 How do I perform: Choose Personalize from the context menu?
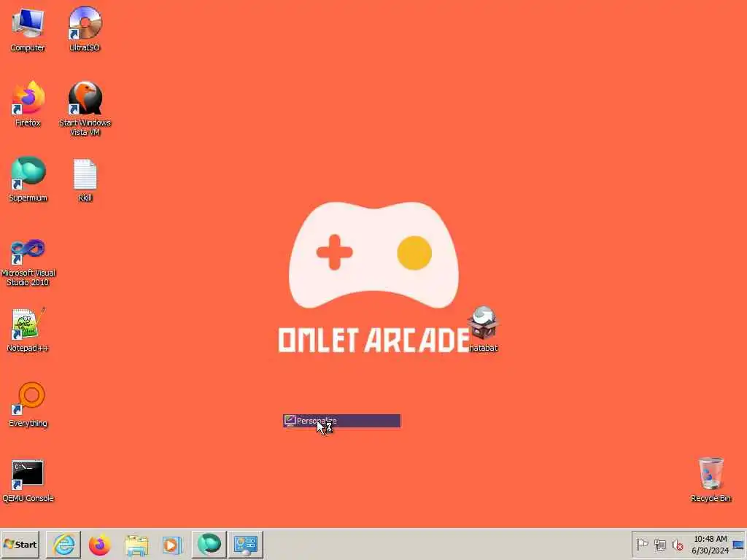click(341, 421)
